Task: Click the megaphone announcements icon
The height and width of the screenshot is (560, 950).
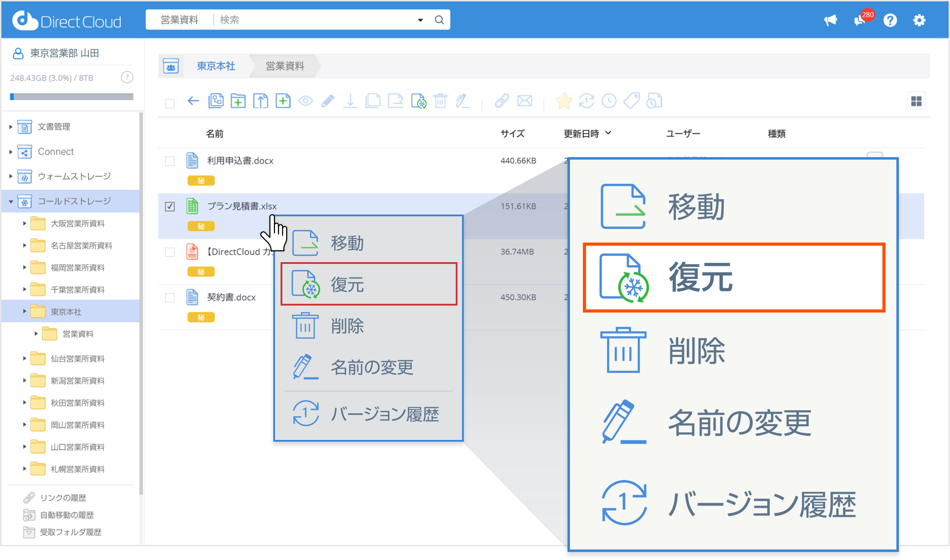Action: coord(830,20)
